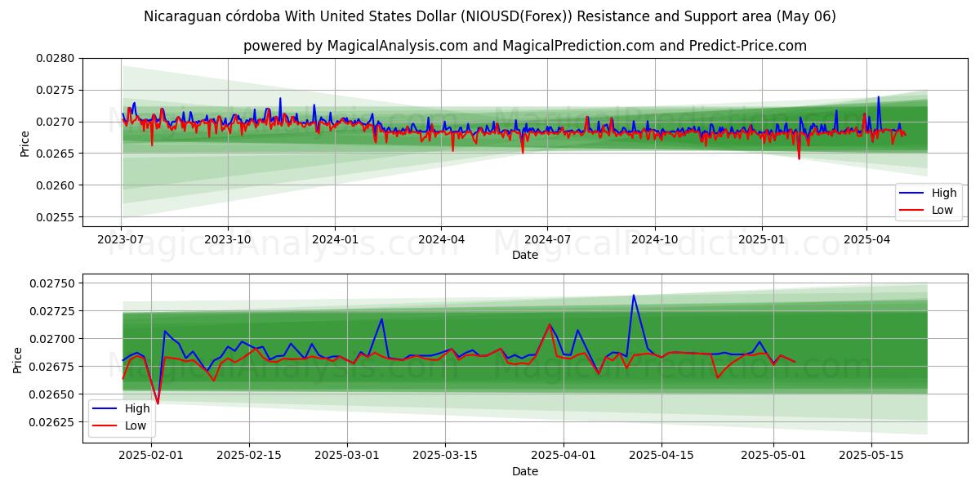Click the early-February red Low dip in bottom chart

(x=158, y=403)
